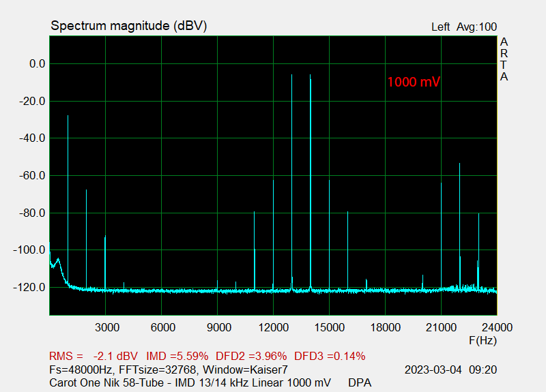Click the '18000' frequency axis label

click(x=386, y=328)
